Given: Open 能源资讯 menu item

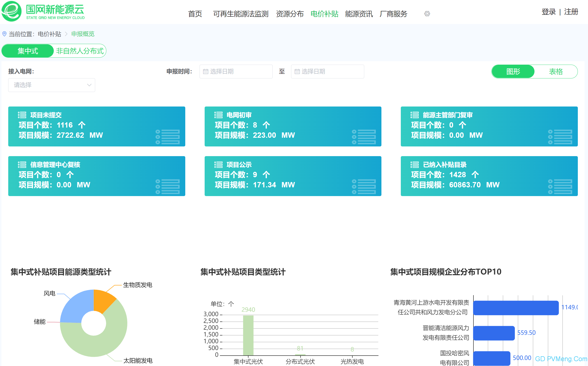Looking at the screenshot, I should point(359,14).
